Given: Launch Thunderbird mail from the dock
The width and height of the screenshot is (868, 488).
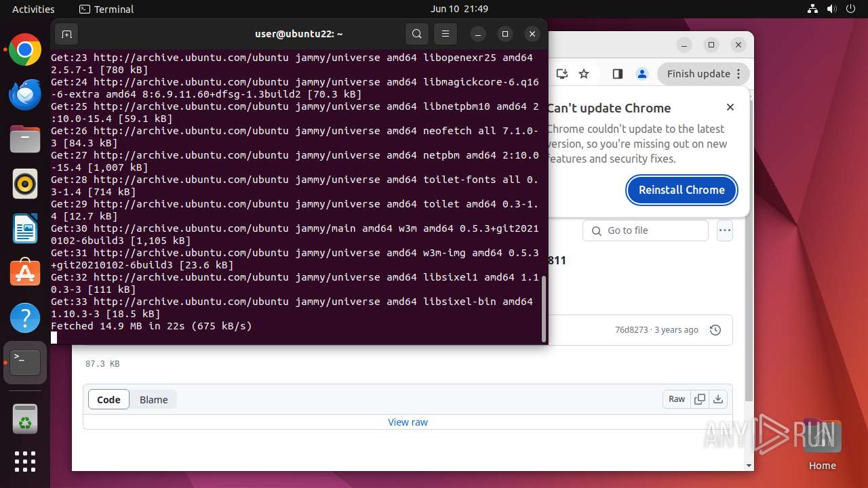Looking at the screenshot, I should [x=25, y=94].
